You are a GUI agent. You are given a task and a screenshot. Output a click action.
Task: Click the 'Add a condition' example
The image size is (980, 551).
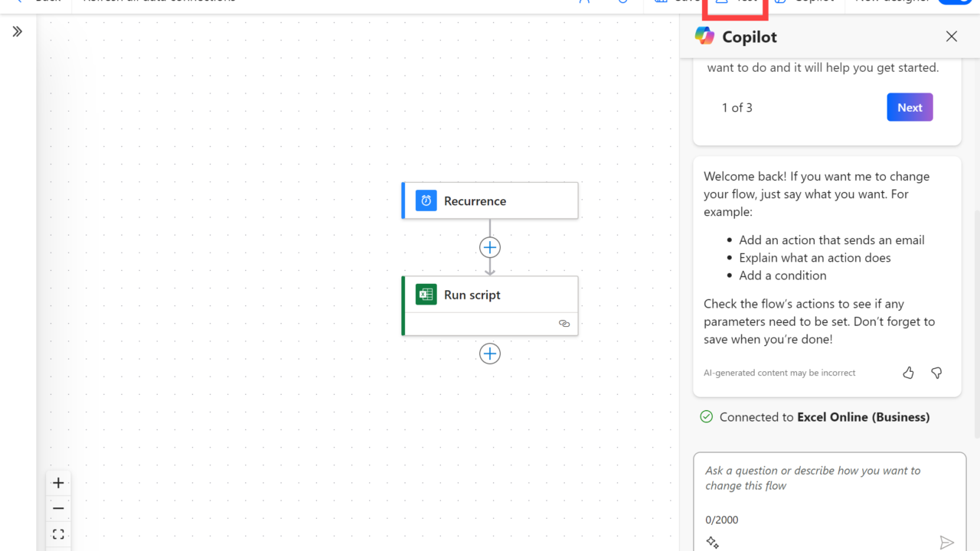pyautogui.click(x=782, y=275)
